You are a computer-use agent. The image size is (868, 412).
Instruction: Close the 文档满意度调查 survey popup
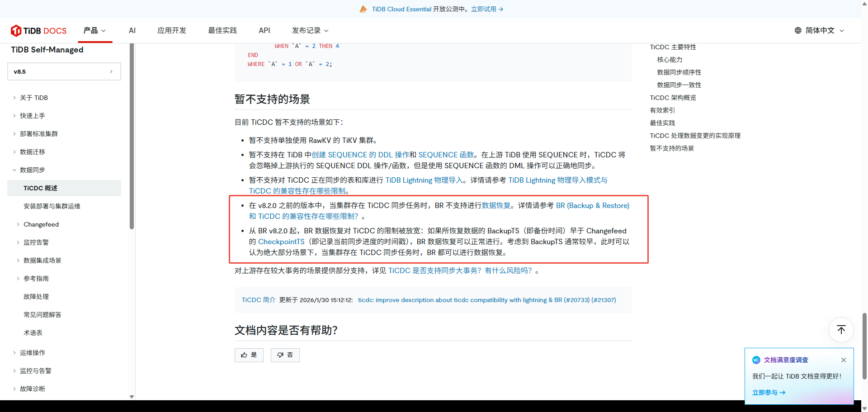click(843, 360)
